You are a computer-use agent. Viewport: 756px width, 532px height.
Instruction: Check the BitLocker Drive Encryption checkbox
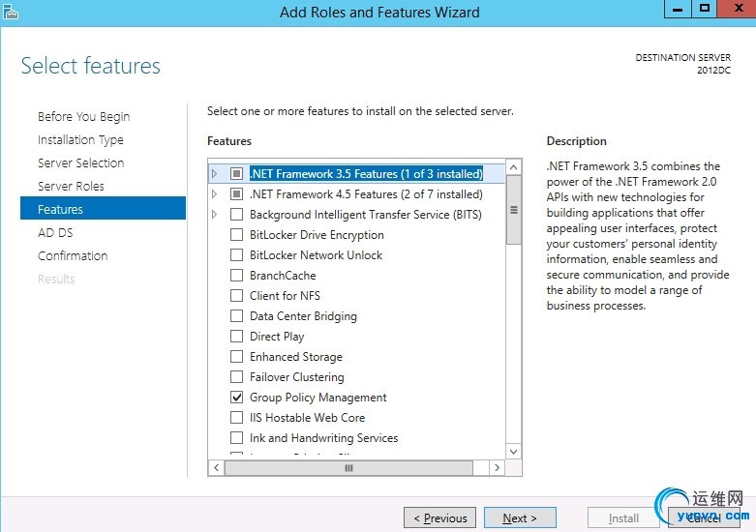[x=237, y=235]
